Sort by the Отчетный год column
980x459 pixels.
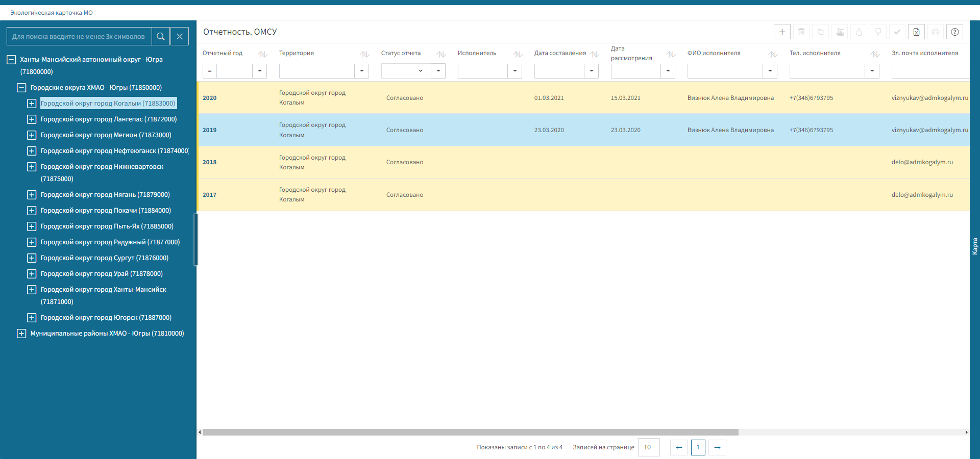coord(262,54)
